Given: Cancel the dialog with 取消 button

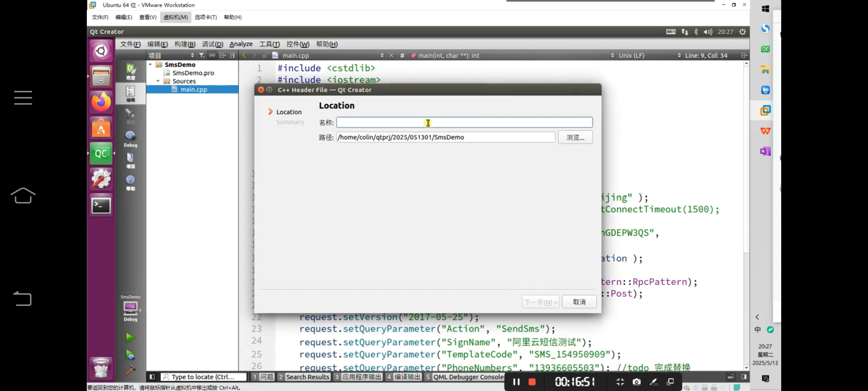Looking at the screenshot, I should [x=579, y=302].
